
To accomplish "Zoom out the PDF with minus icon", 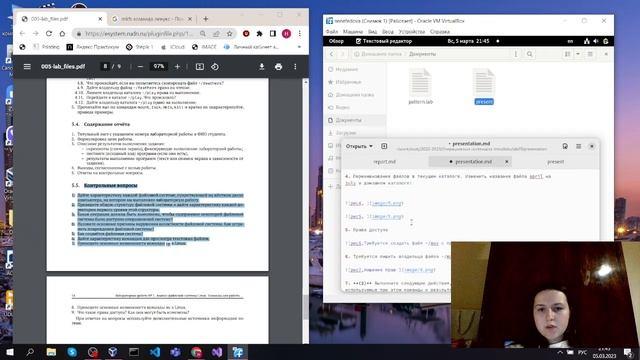I will click(x=140, y=67).
